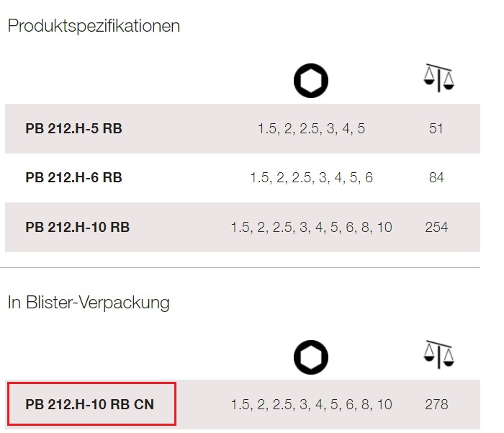Viewport: 504px width, 433px height.
Task: Click weight value 278
Action: point(436,404)
